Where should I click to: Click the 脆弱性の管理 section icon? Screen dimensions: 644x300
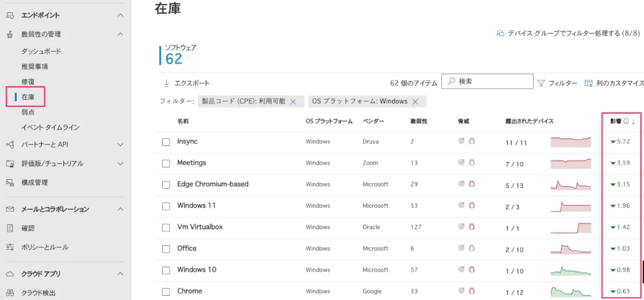[10, 34]
